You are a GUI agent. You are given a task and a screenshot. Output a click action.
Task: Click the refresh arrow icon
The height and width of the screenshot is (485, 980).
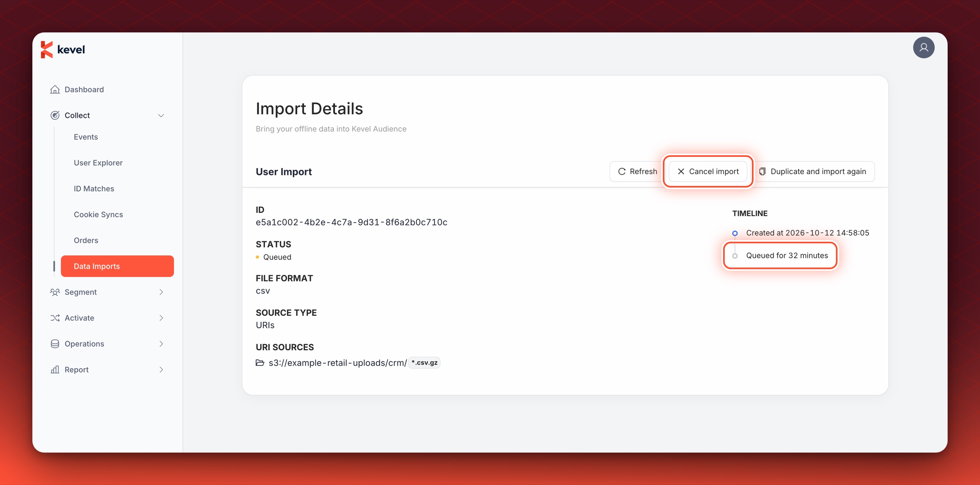click(622, 172)
